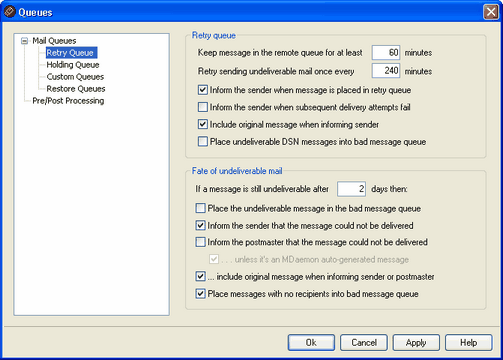This screenshot has height=360, width=503.
Task: Select Mail Queues in the tree
Action: [x=54, y=41]
